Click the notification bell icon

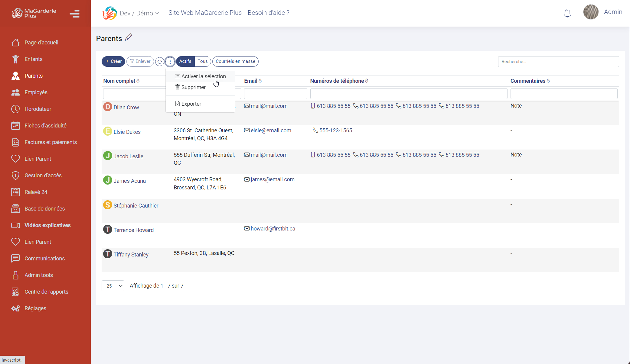coord(567,13)
